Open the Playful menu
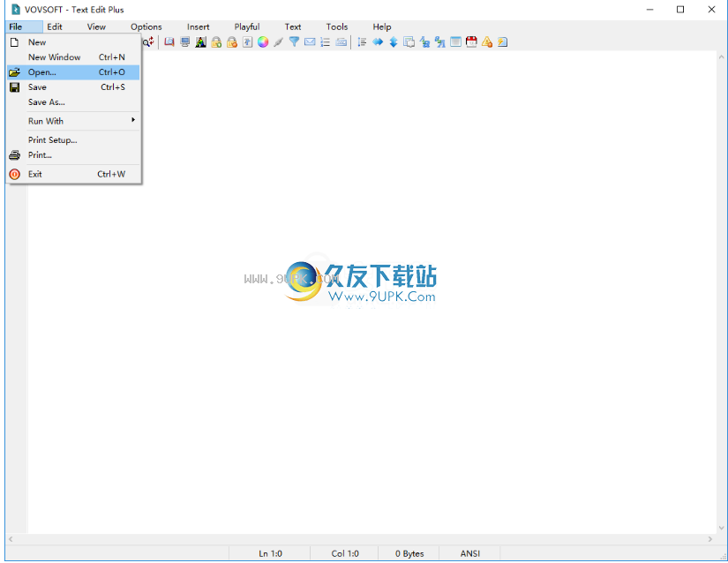Viewport: 728px width, 563px height. click(247, 27)
